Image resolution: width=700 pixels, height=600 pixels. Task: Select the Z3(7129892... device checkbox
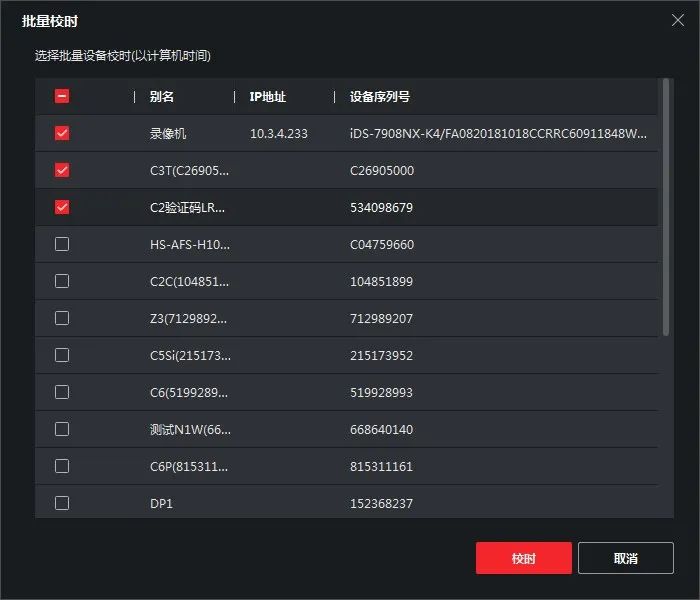tap(62, 318)
